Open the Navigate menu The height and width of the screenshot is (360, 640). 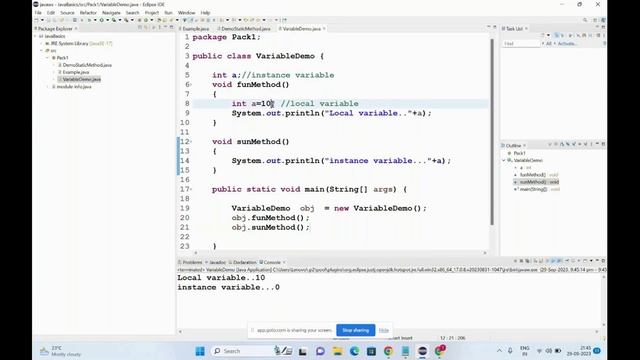pos(111,13)
